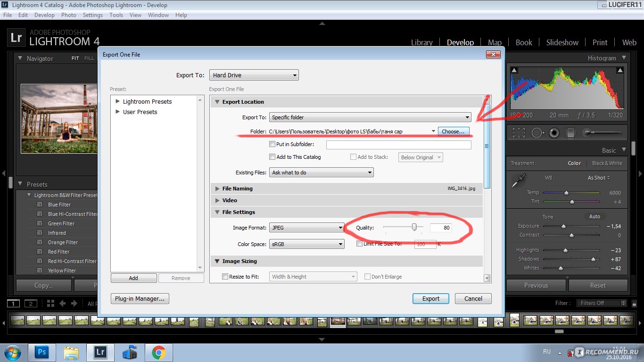Click the second window display button 2

[x=31, y=303]
